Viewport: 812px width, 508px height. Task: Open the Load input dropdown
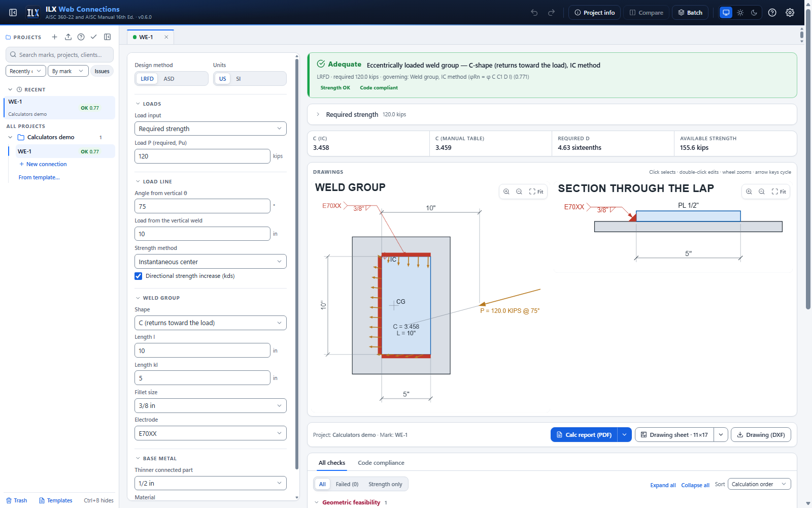211,129
